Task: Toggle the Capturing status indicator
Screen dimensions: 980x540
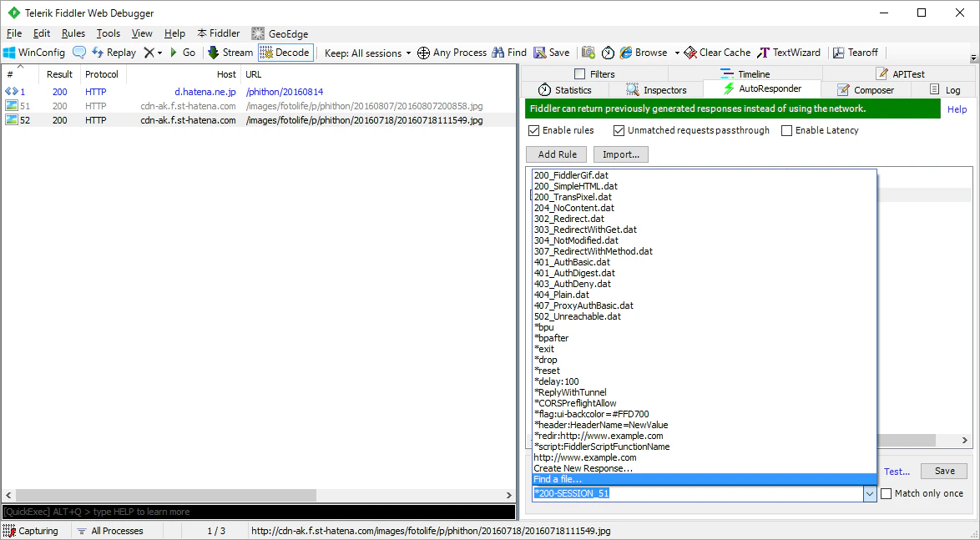Action: [x=31, y=531]
